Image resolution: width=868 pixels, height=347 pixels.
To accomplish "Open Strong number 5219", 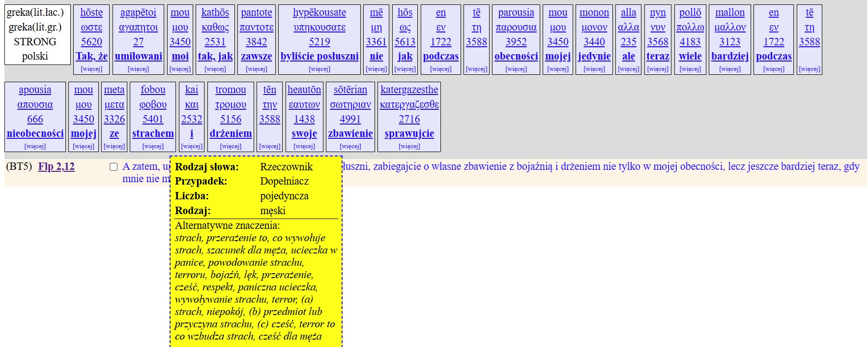I will point(319,42).
